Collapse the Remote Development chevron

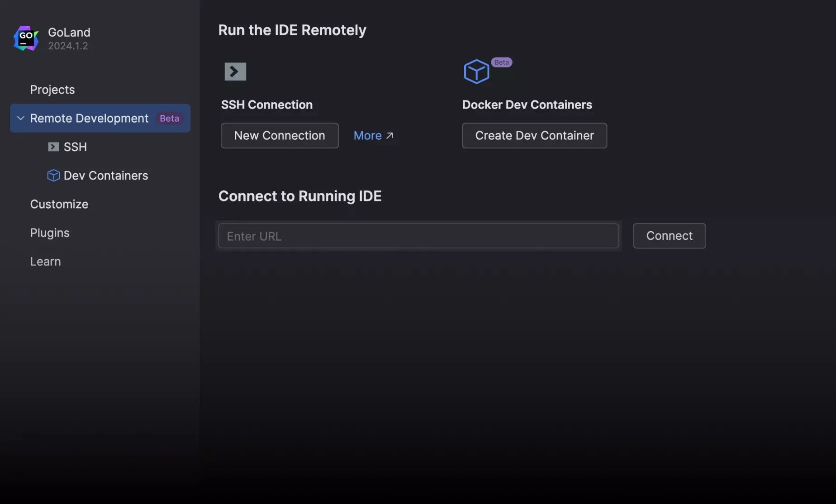[20, 118]
